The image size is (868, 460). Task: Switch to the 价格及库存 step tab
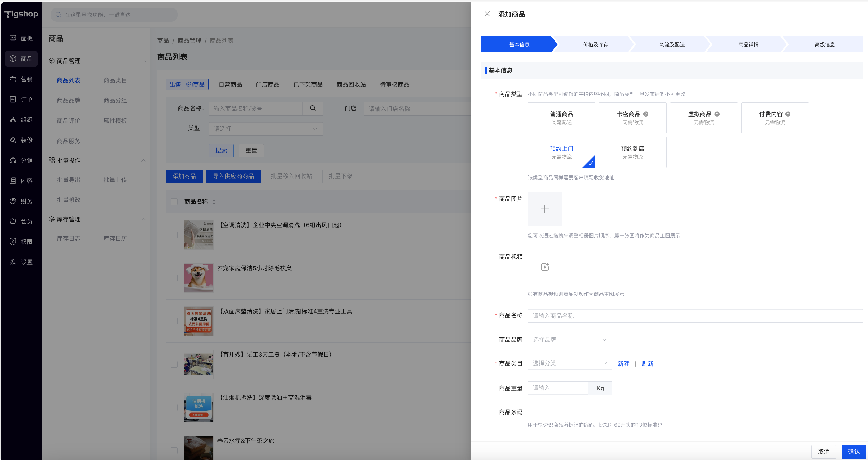pyautogui.click(x=595, y=44)
